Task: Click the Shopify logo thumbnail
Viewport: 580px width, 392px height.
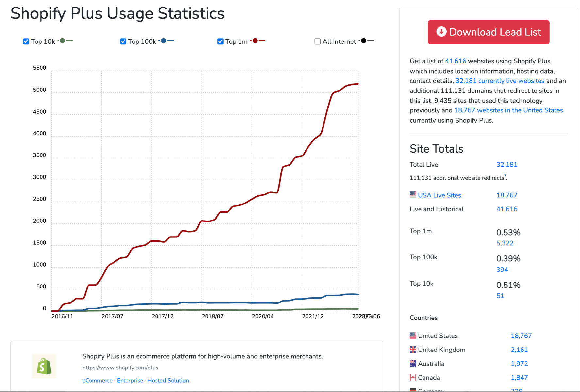Action: point(44,366)
